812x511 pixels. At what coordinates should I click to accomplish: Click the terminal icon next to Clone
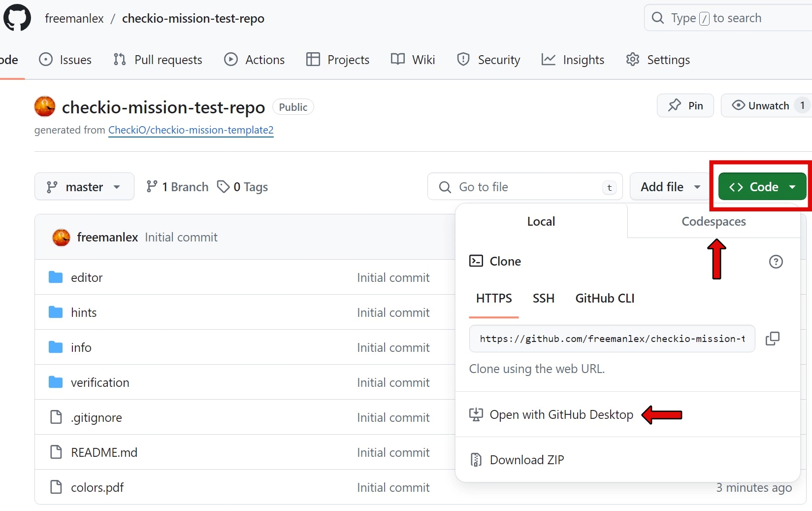tap(476, 261)
